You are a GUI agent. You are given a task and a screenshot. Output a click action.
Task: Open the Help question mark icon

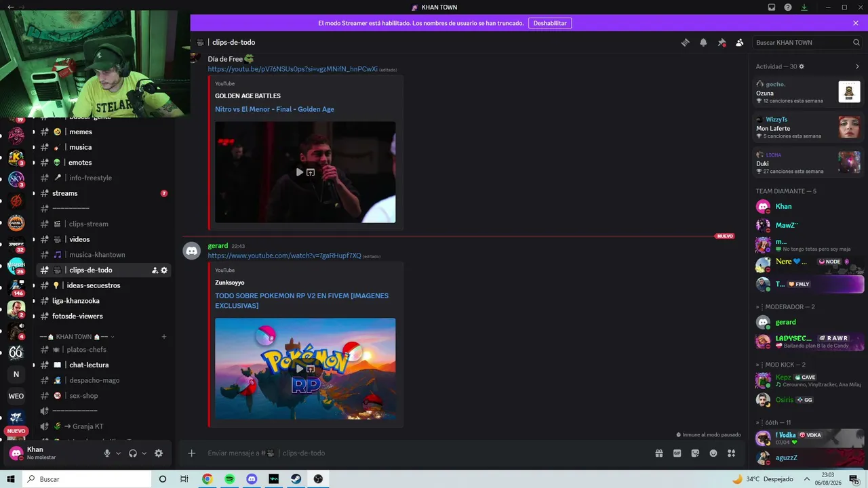[x=788, y=7]
